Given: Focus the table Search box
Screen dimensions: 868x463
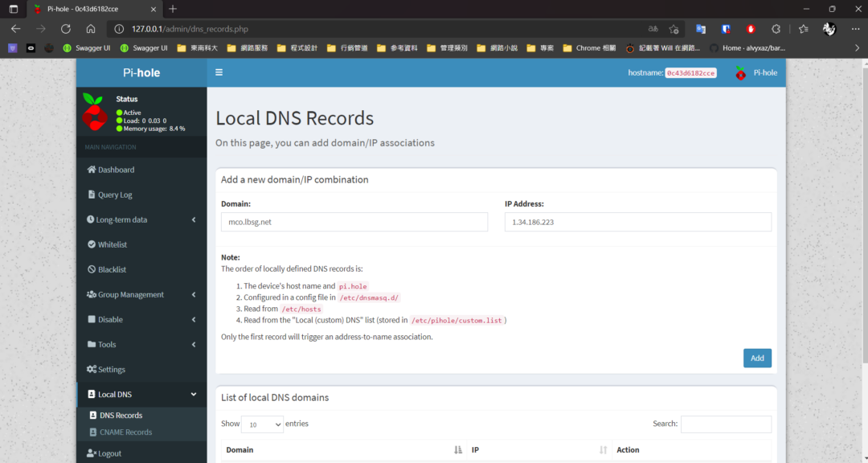Looking at the screenshot, I should (x=727, y=424).
